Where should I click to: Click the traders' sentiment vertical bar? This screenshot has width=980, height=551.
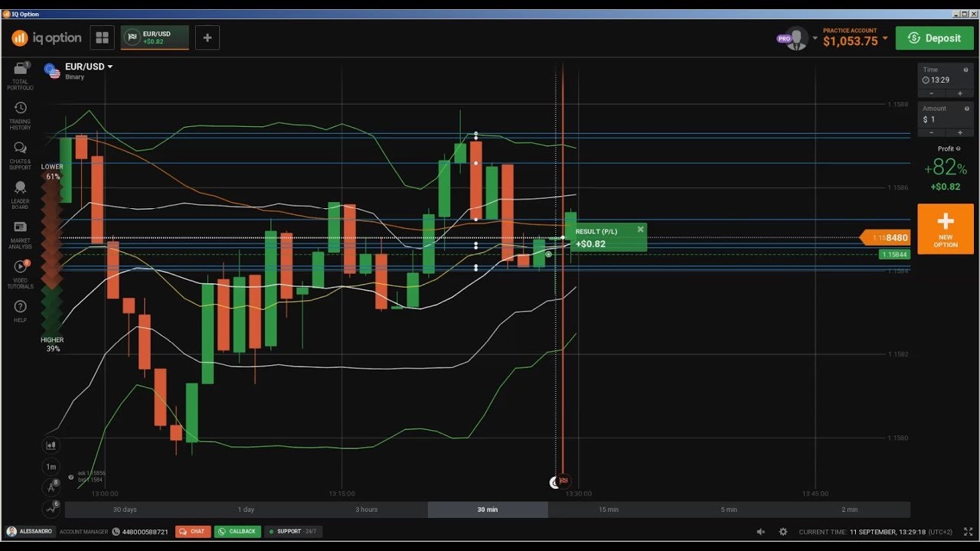tap(51, 257)
